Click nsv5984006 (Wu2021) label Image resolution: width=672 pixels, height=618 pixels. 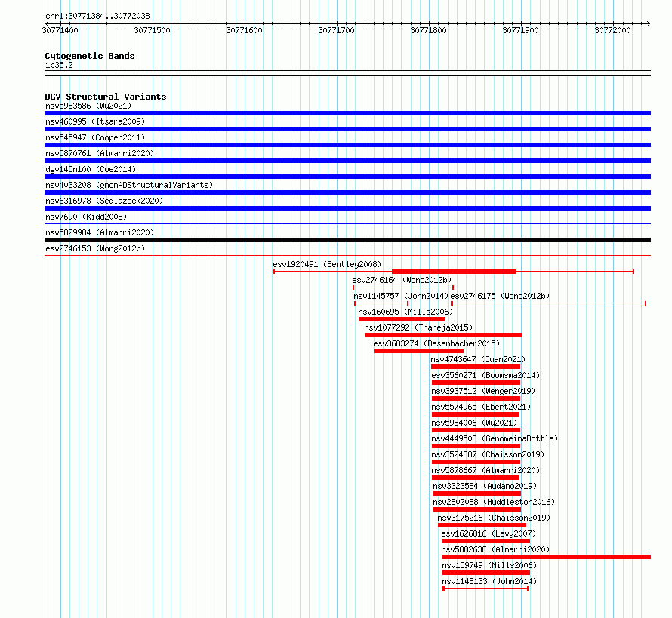click(474, 423)
